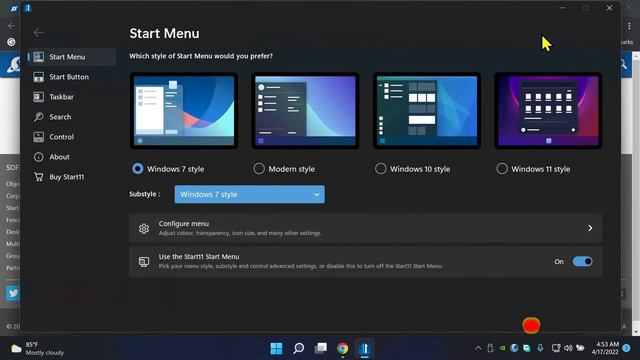Click the Search magnifier sidebar icon
Viewport: 640px width, 360px height.
pyautogui.click(x=39, y=117)
